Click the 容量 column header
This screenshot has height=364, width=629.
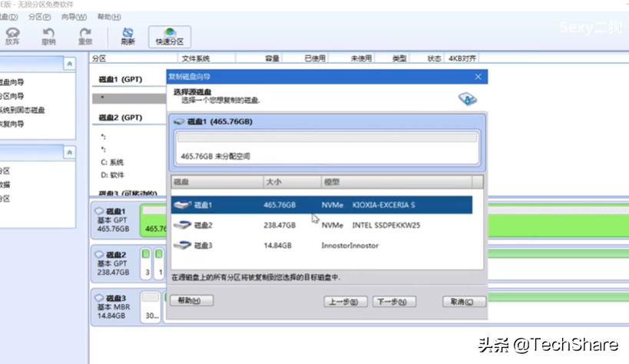(x=272, y=58)
